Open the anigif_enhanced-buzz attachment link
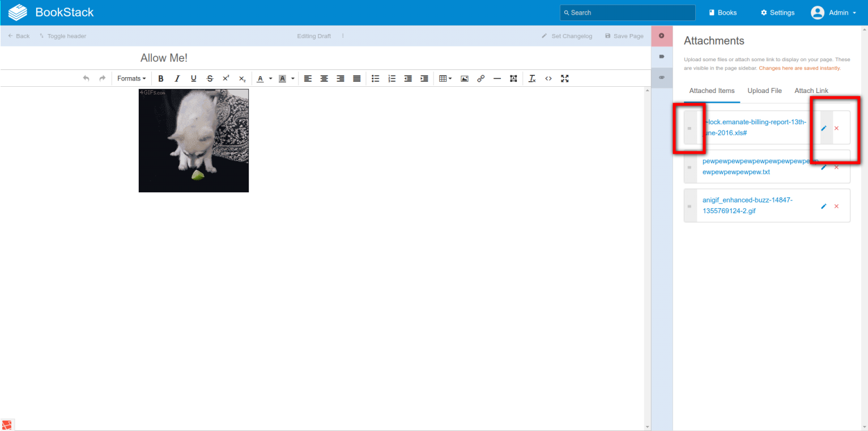This screenshot has width=868, height=431. tap(747, 205)
